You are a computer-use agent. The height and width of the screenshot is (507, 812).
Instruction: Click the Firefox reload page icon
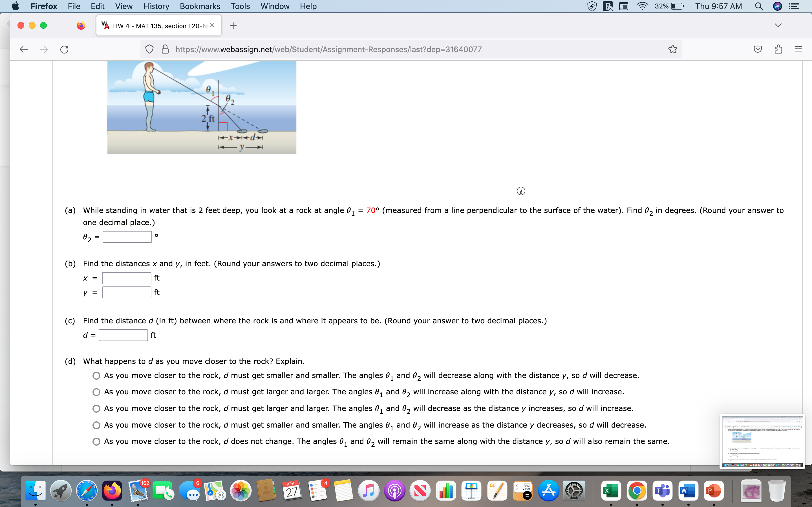click(64, 49)
